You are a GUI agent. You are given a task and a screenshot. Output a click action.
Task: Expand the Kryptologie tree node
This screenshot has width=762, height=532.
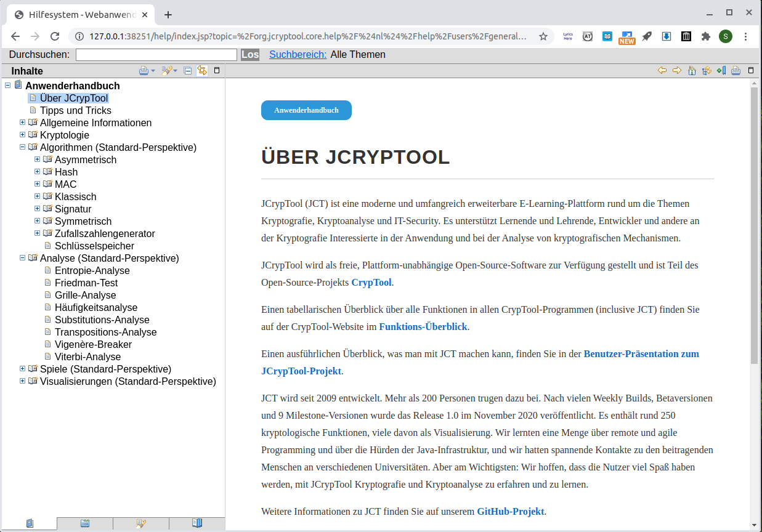(23, 135)
